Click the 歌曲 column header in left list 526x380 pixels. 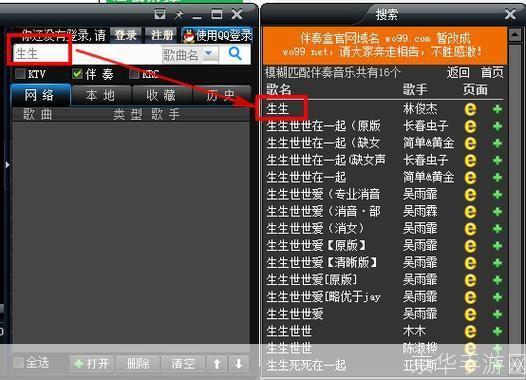(x=38, y=115)
